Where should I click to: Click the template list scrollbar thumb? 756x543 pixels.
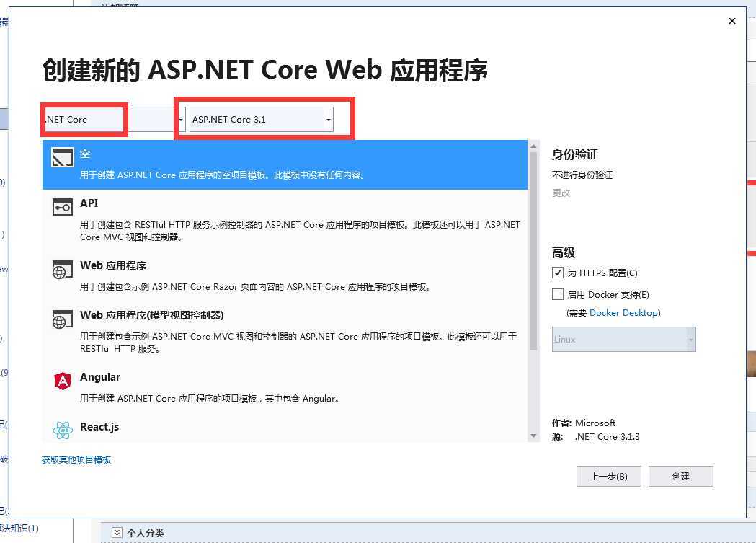533,251
